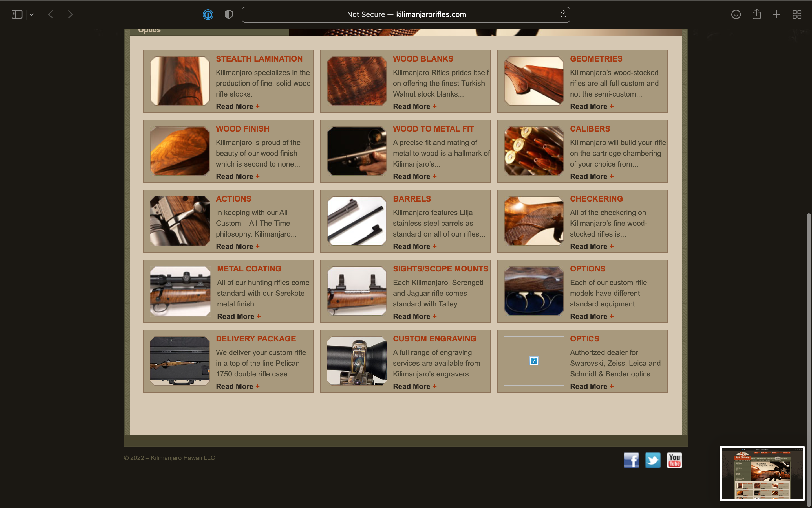Click Read More under Checkering
Screen dimensions: 812x508
592,246
